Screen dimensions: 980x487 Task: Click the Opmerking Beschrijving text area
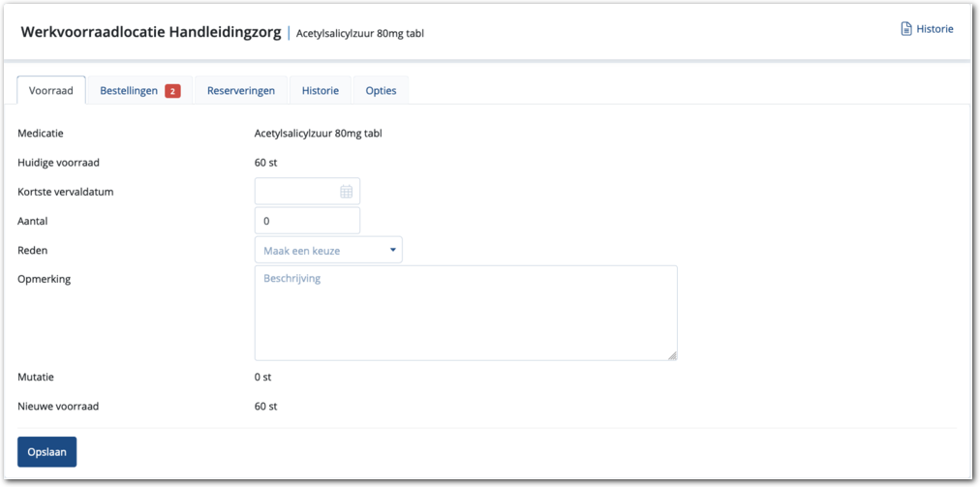coord(465,313)
